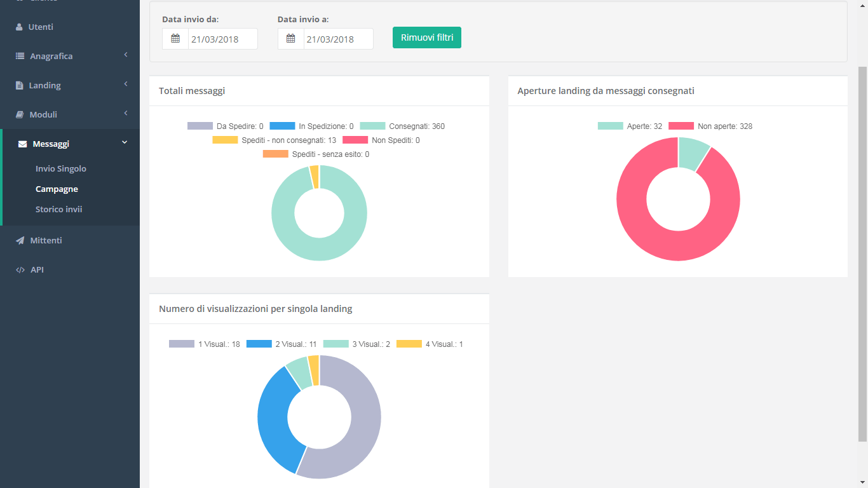Open Invio Singolo menu item
This screenshot has height=488, width=868.
[61, 169]
